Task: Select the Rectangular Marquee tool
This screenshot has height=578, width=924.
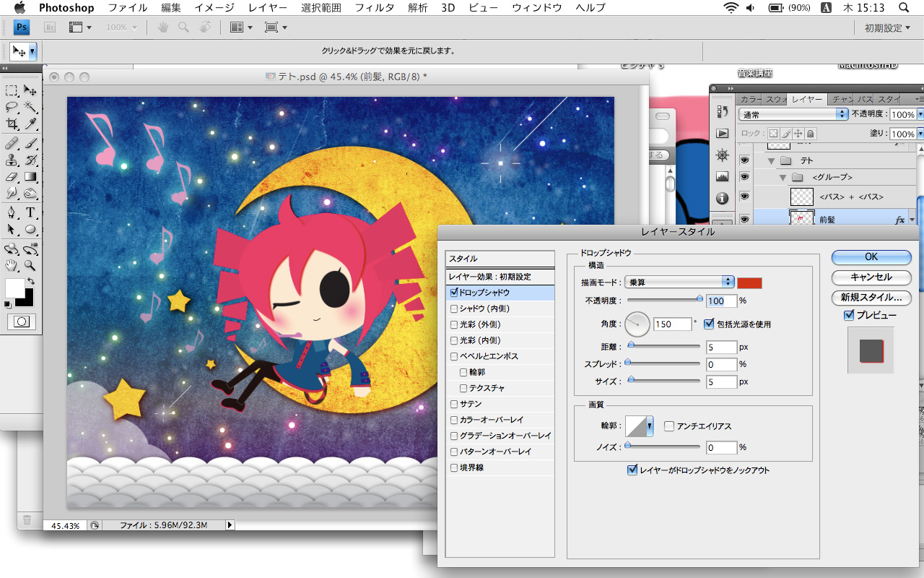Action: [x=12, y=90]
